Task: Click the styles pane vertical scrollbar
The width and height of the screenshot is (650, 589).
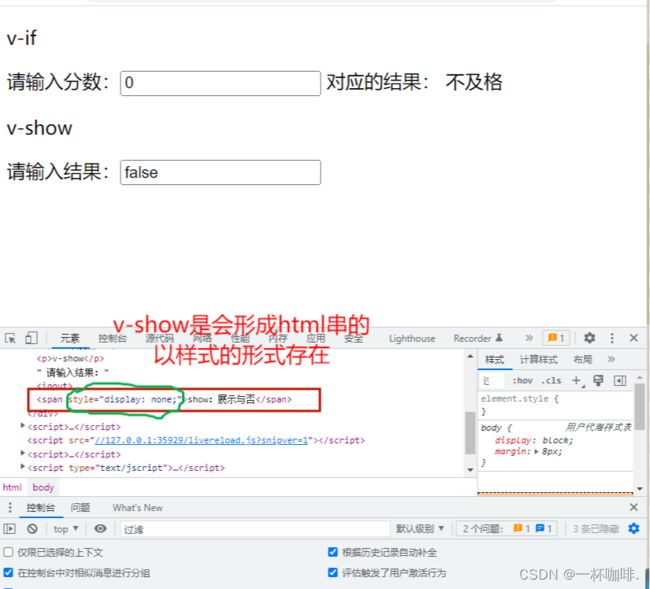Action: (639, 406)
